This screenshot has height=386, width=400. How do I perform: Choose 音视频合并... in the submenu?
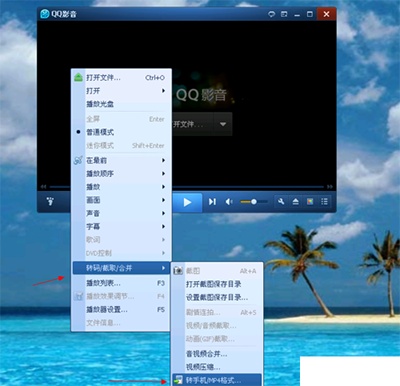tap(217, 354)
